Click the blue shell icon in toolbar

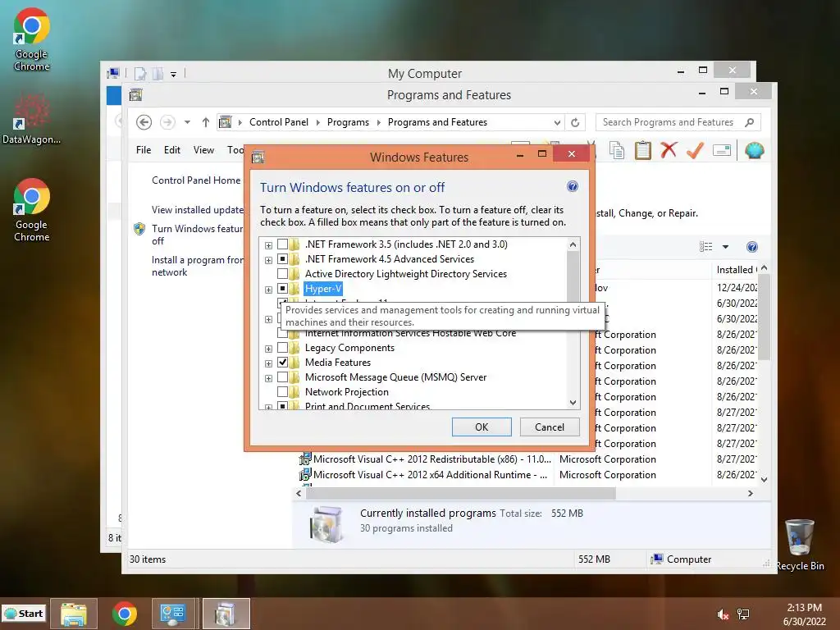click(755, 151)
